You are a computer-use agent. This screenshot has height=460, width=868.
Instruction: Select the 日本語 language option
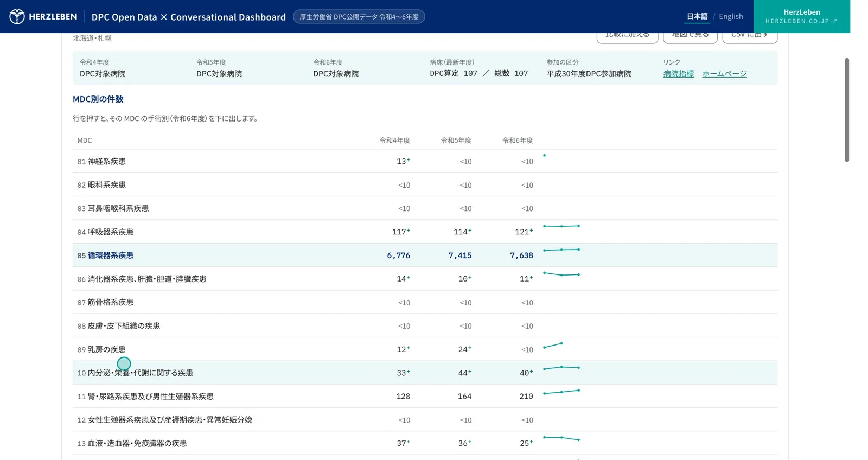point(697,16)
